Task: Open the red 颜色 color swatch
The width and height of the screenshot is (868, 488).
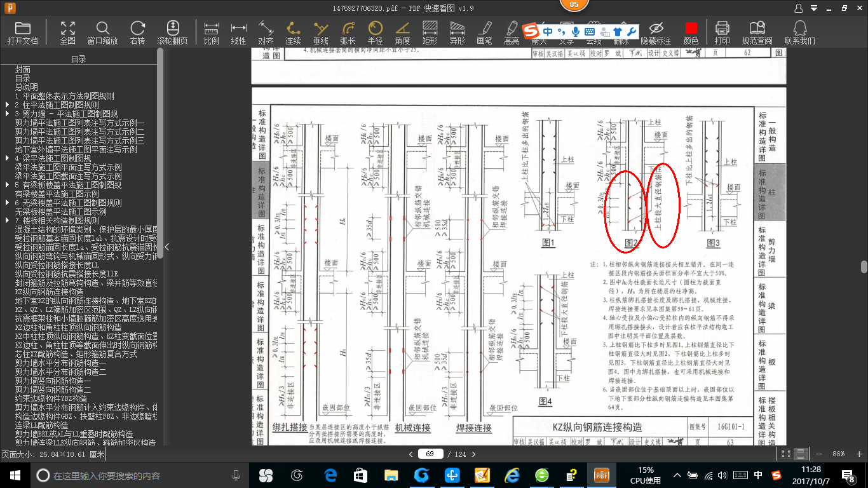Action: (x=691, y=32)
